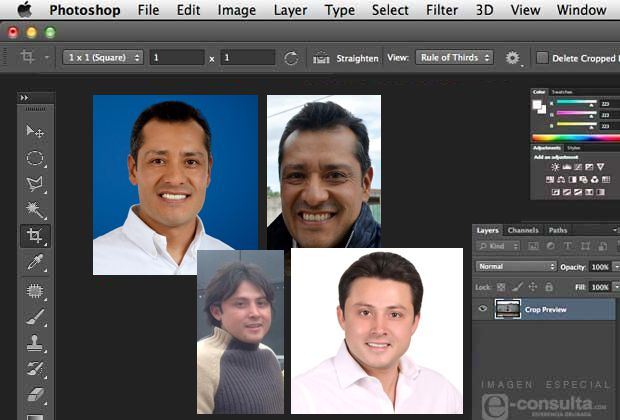Select the Brush tool
The image size is (620, 420).
click(35, 317)
